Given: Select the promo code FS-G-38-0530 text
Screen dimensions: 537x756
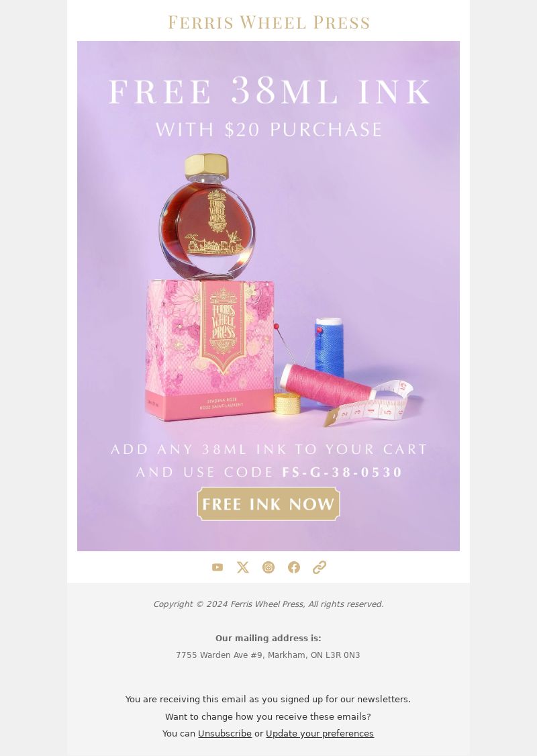Looking at the screenshot, I should tap(342, 472).
